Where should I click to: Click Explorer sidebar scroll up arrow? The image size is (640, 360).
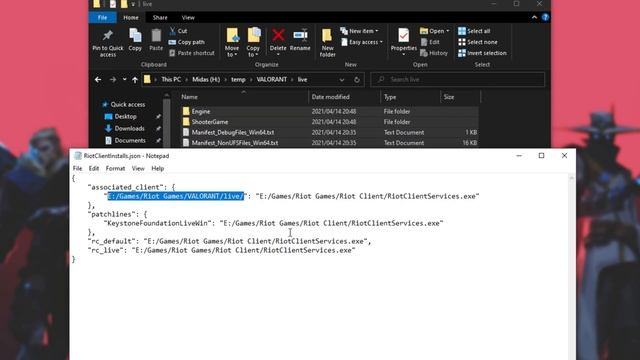167,96
